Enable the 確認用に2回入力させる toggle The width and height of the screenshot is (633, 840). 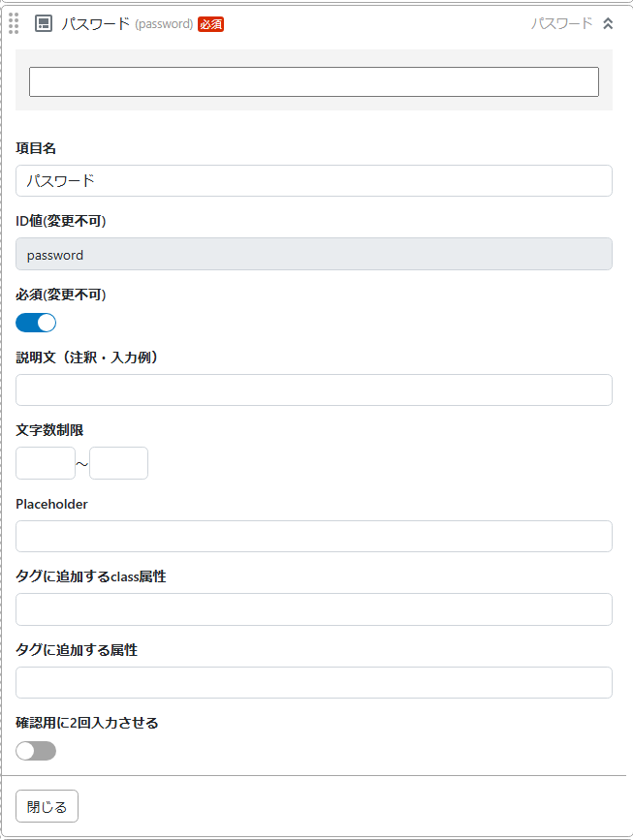(x=36, y=751)
